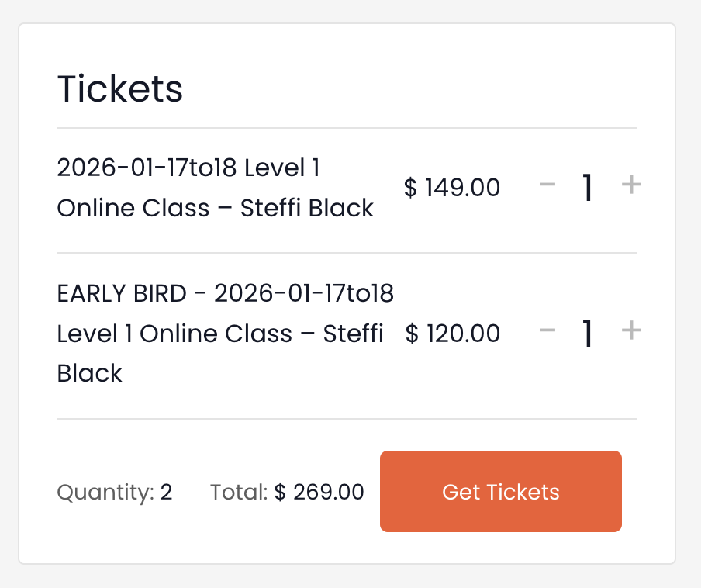701x588 pixels.
Task: Click the summary quantity value 2
Action: tap(167, 493)
